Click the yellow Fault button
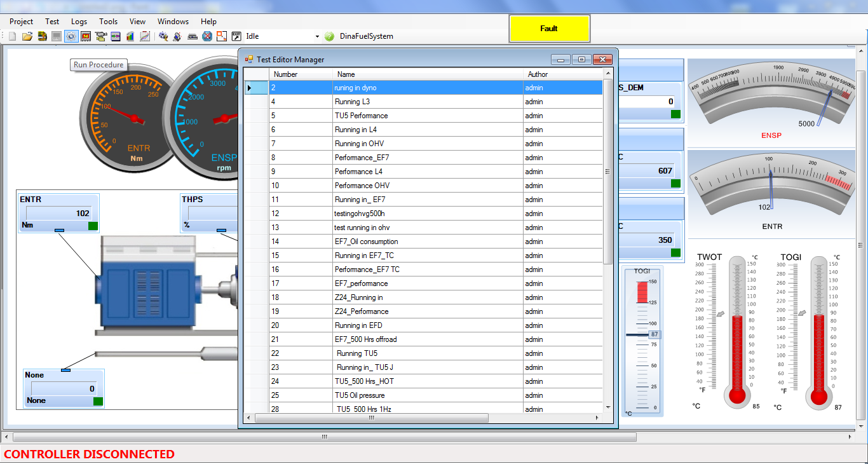Image resolution: width=868 pixels, height=464 pixels. (x=550, y=29)
